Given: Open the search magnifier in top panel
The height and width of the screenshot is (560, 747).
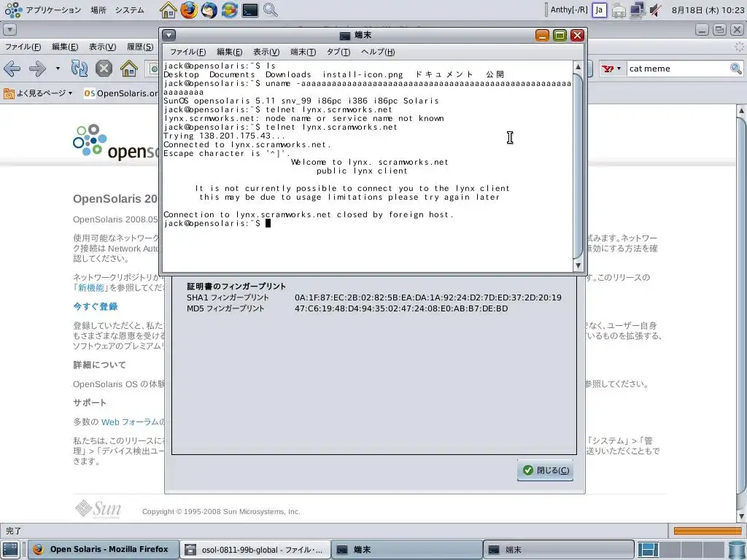Looking at the screenshot, I should (x=270, y=10).
